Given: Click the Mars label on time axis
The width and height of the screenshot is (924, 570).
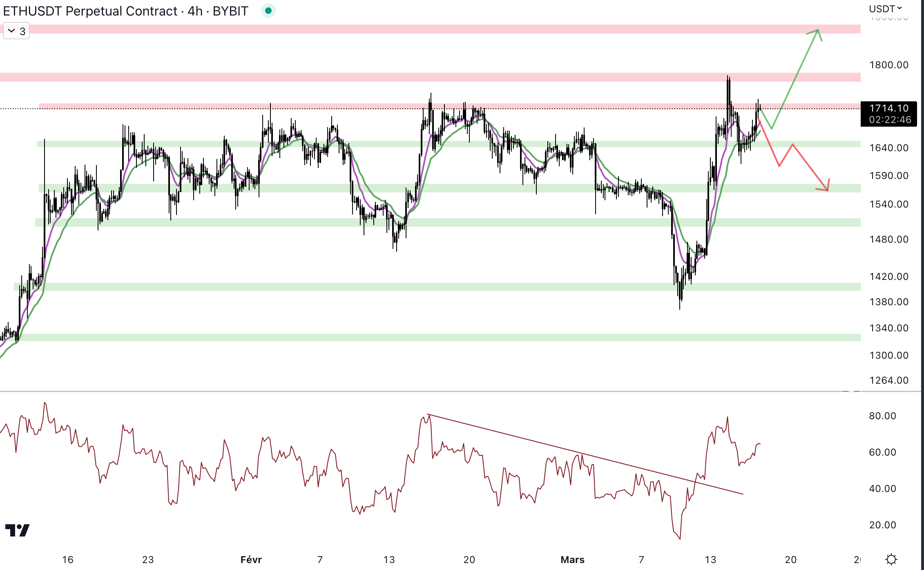Looking at the screenshot, I should point(572,559).
